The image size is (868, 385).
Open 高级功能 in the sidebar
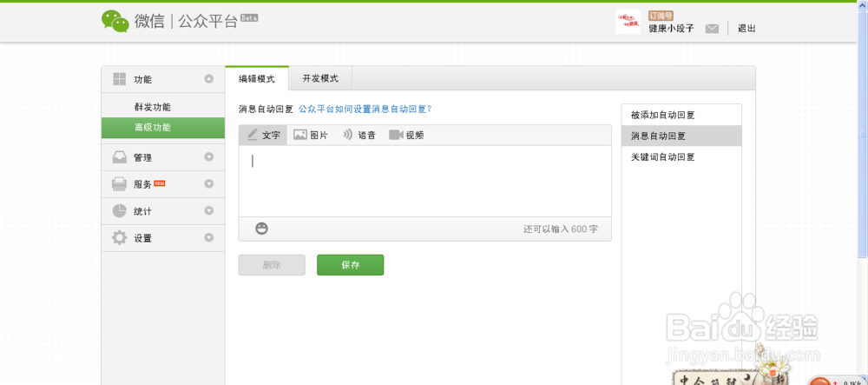163,128
